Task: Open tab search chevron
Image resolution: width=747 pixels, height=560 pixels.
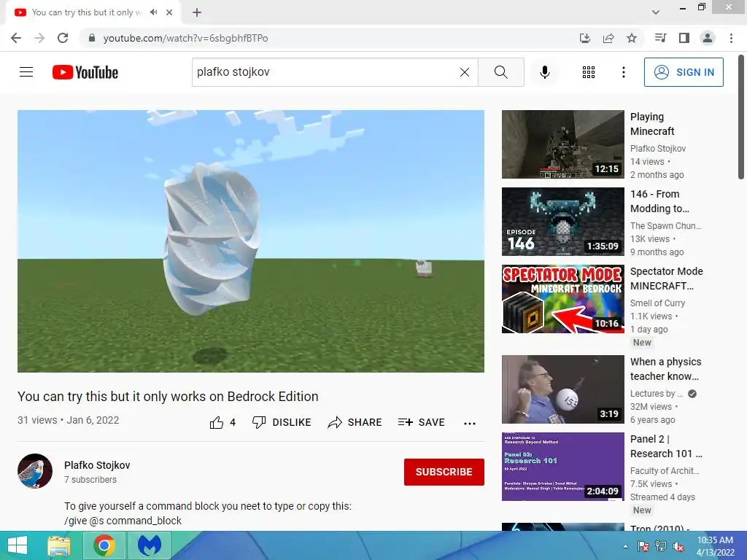Action: pos(656,12)
